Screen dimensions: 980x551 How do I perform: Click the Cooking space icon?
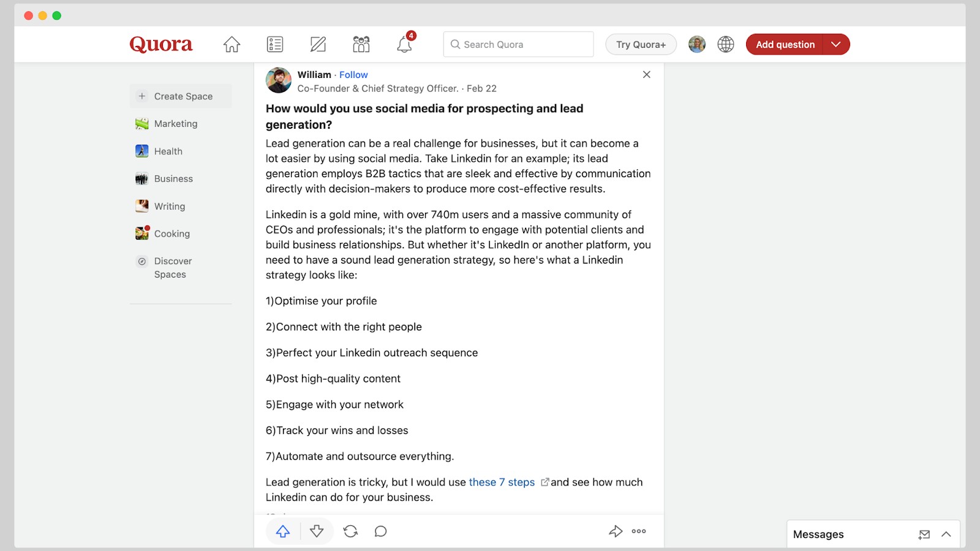(142, 233)
